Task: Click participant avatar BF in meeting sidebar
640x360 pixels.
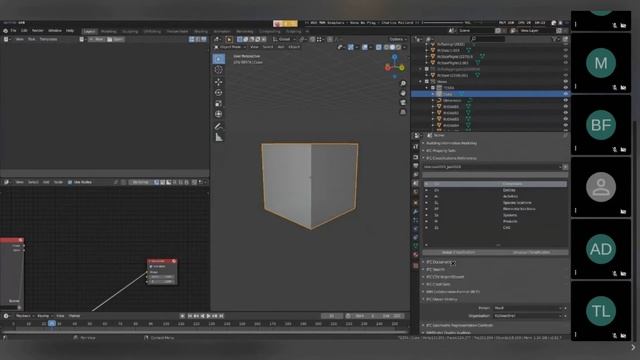Action: click(600, 125)
